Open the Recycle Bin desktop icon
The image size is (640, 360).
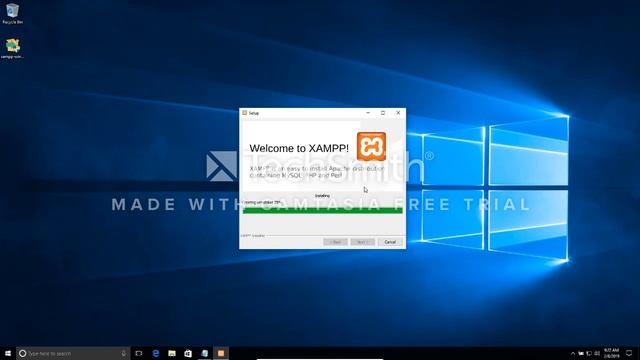(x=12, y=13)
